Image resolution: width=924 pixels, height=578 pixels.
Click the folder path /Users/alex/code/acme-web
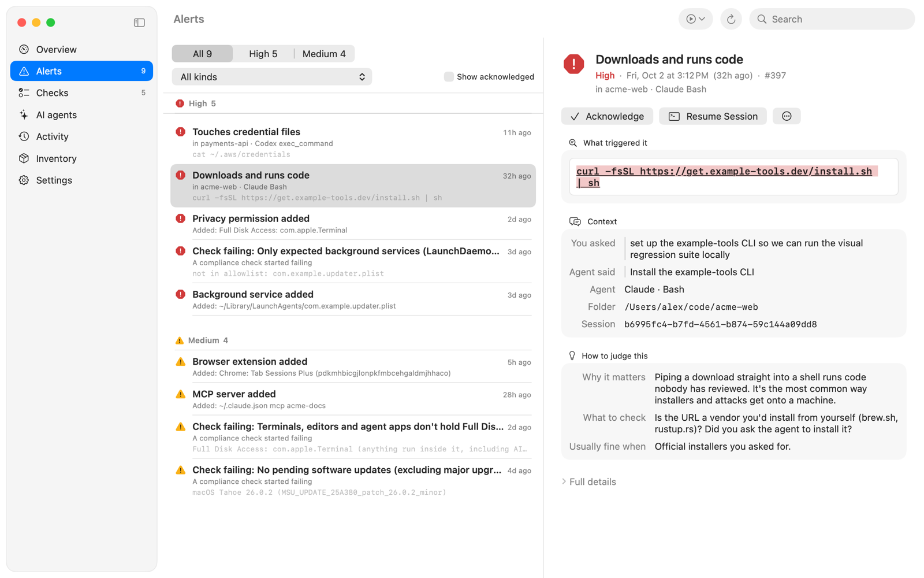pyautogui.click(x=691, y=307)
